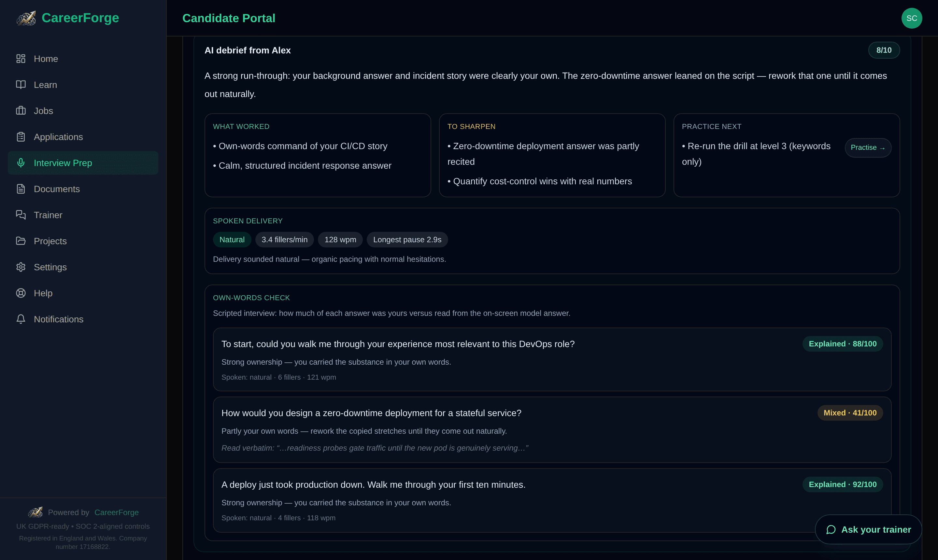Click the Longest pause 2.9s chip
The height and width of the screenshot is (560, 938).
click(x=407, y=240)
